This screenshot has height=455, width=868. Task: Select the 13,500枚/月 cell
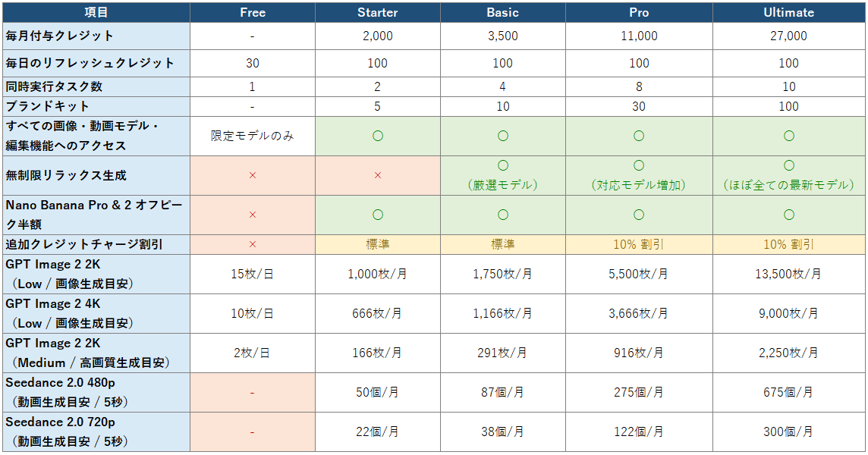point(789,274)
